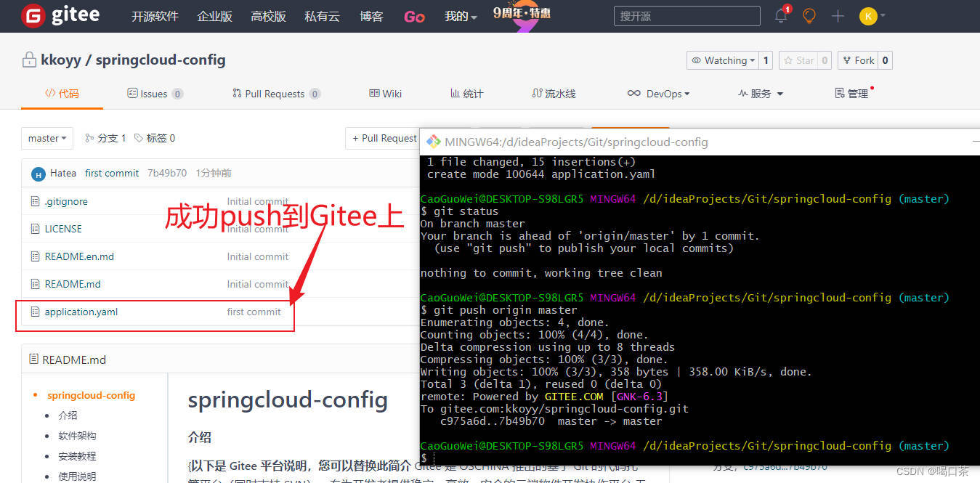
Task: Click the application.yaml file icon
Action: pos(35,312)
